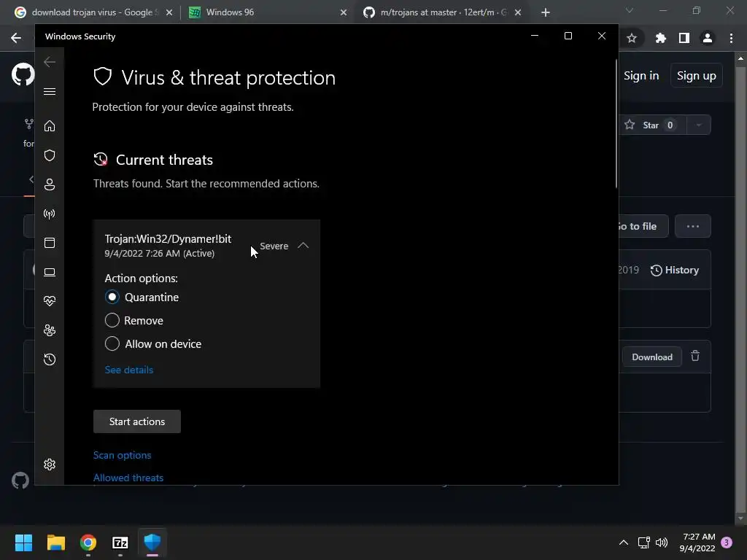Open Chrome three-dot menu
The image size is (747, 560).
731,38
